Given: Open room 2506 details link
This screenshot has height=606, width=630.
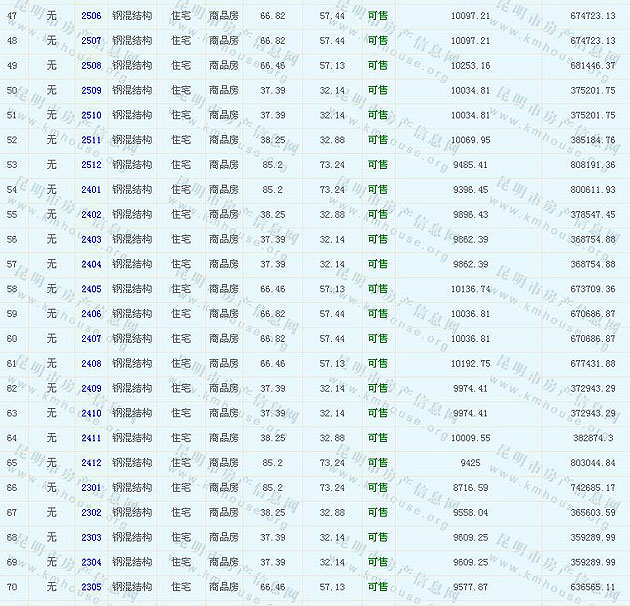Looking at the screenshot, I should tap(91, 16).
